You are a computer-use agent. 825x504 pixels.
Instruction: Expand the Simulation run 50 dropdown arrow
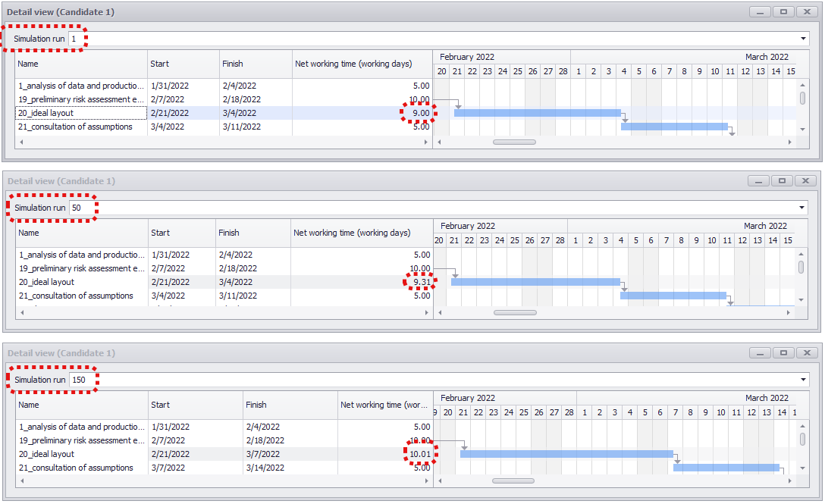click(803, 208)
